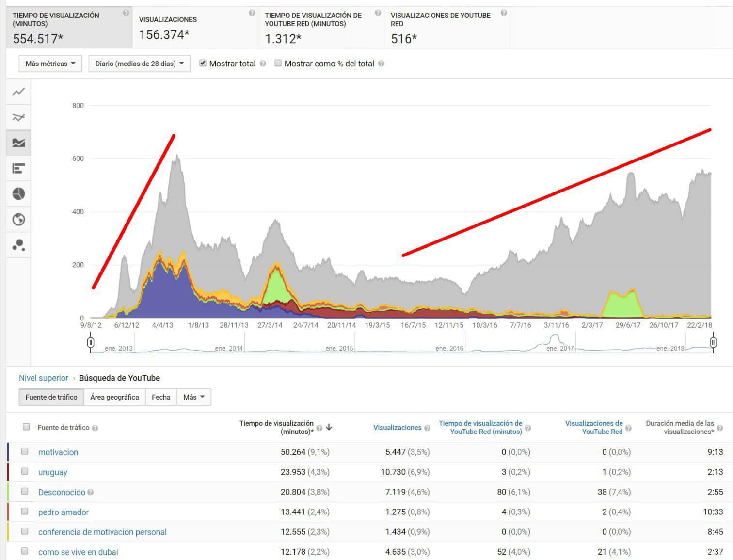Click help icon beside Fuente de tráfico header

coord(95,428)
